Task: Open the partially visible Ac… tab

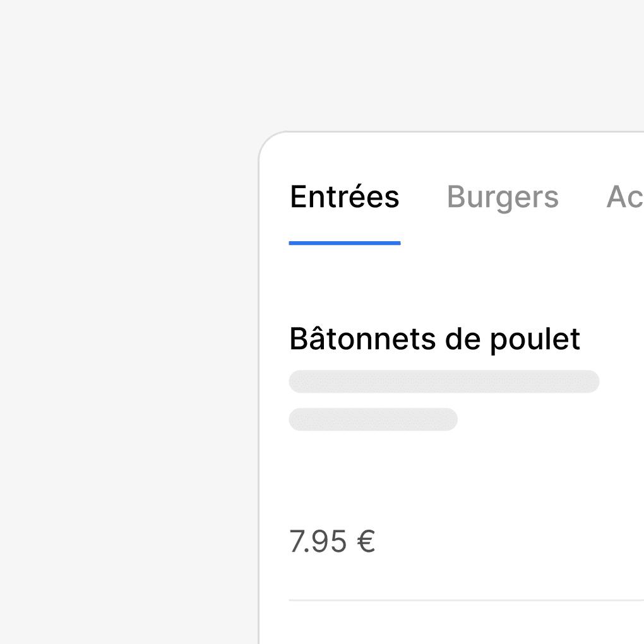Action: point(624,197)
